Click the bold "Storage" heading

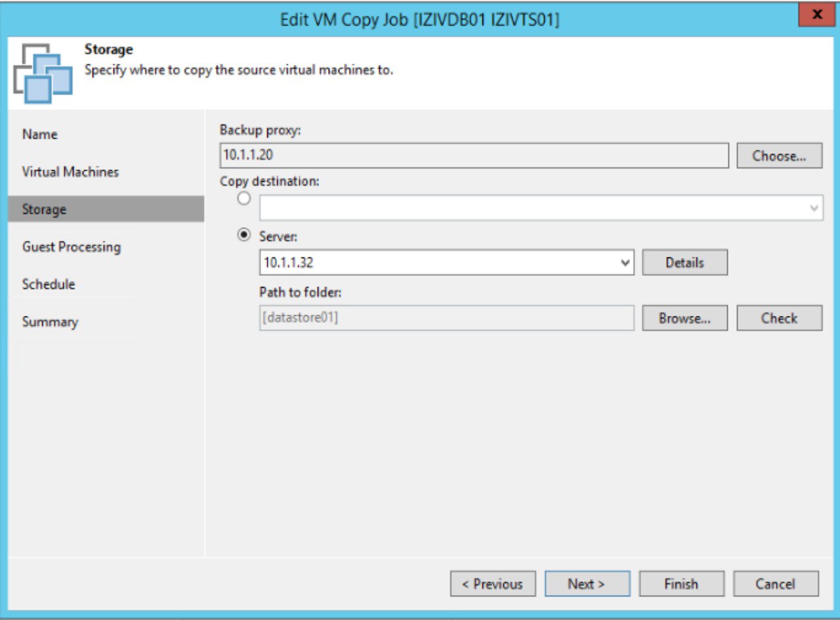[x=109, y=49]
